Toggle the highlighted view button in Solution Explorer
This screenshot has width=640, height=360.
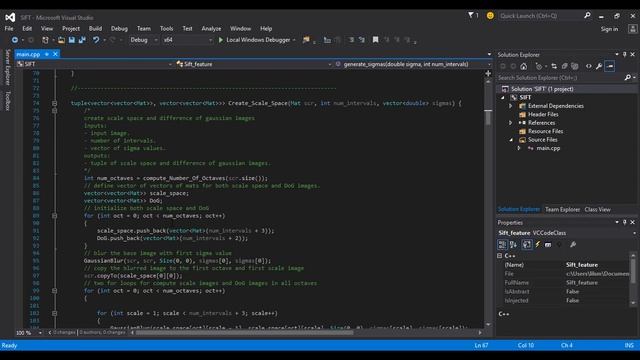[610, 66]
